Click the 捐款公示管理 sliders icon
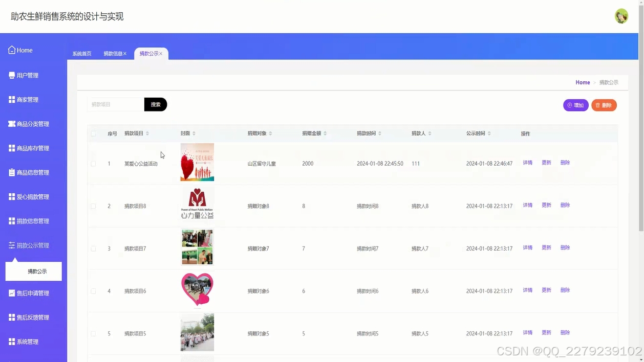 12,245
